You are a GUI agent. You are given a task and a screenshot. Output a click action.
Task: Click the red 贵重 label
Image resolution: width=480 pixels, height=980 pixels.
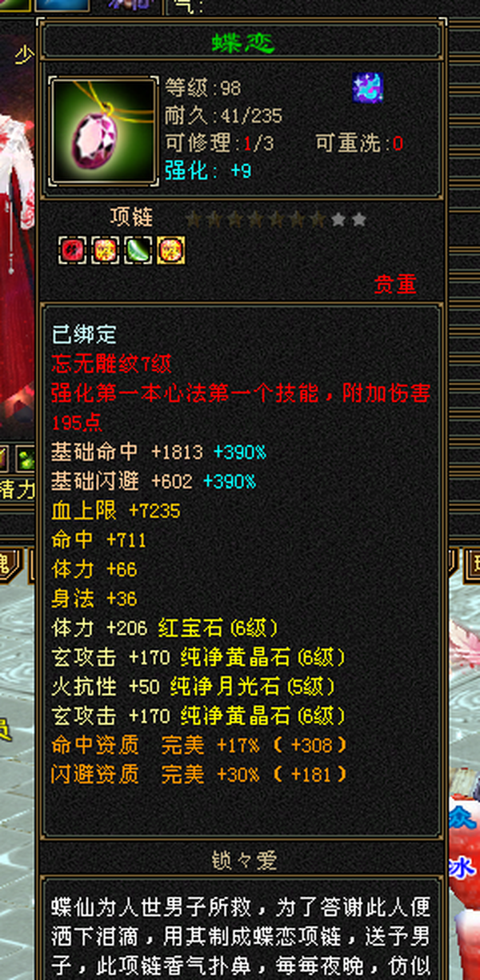click(x=395, y=285)
